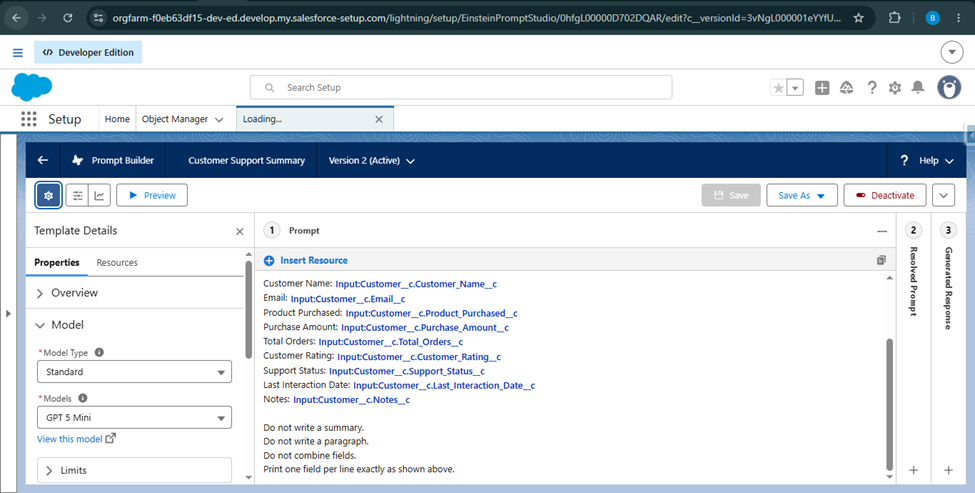Viewport: 975px width, 493px height.
Task: Exit Prompt Builder with the back arrow
Action: coord(43,160)
